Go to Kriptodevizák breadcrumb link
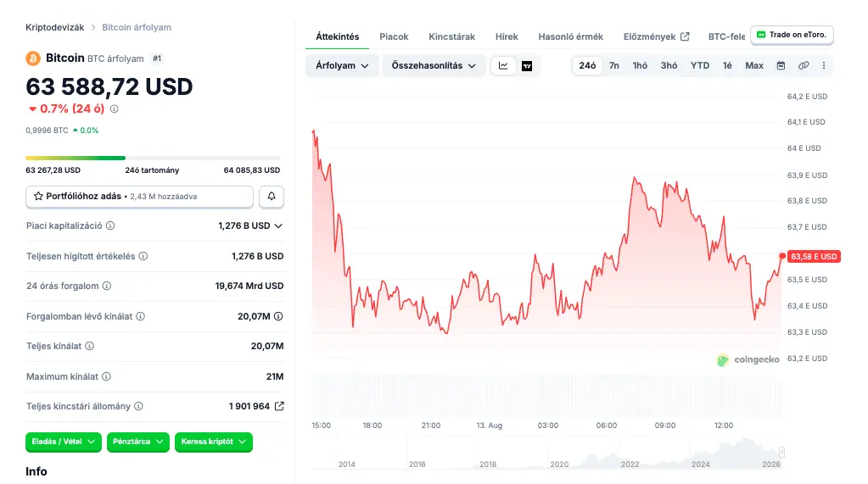Screen dimensions: 868x484 [x=55, y=27]
